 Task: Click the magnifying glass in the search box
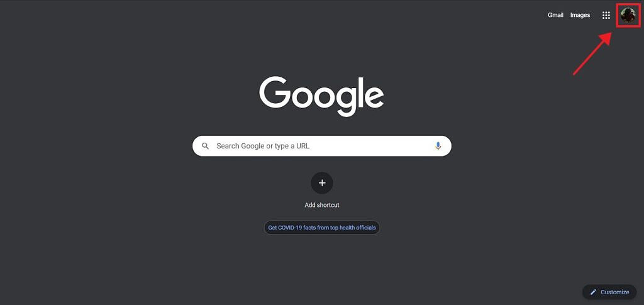206,146
